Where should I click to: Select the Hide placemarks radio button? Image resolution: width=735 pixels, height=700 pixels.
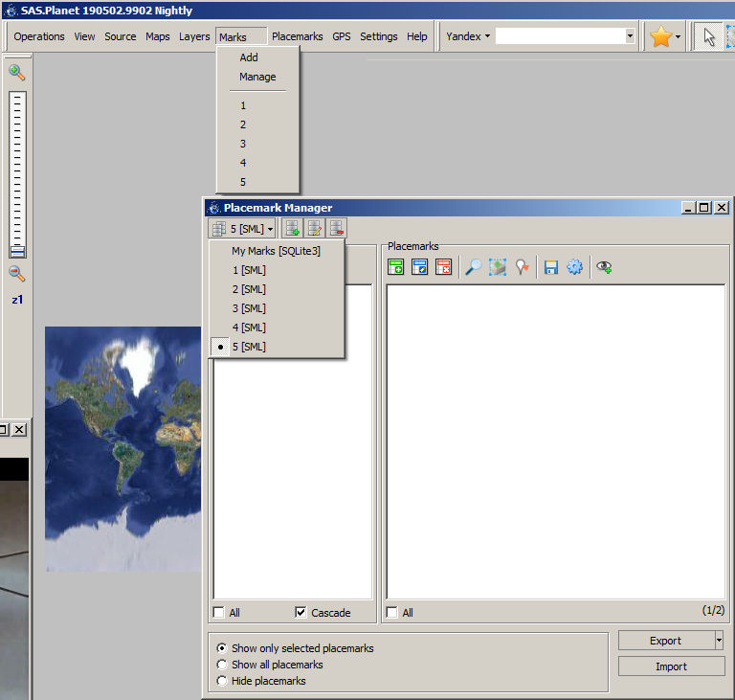(x=223, y=681)
